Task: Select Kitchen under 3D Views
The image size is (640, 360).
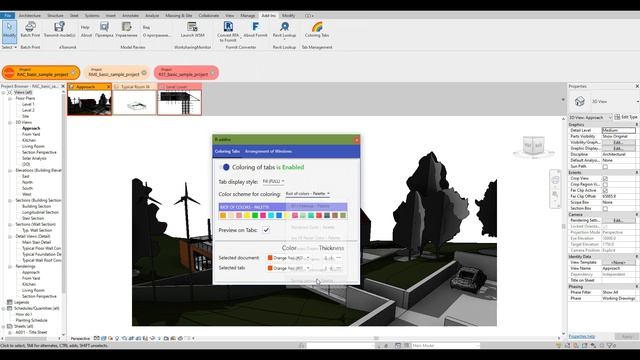Action: [29, 140]
